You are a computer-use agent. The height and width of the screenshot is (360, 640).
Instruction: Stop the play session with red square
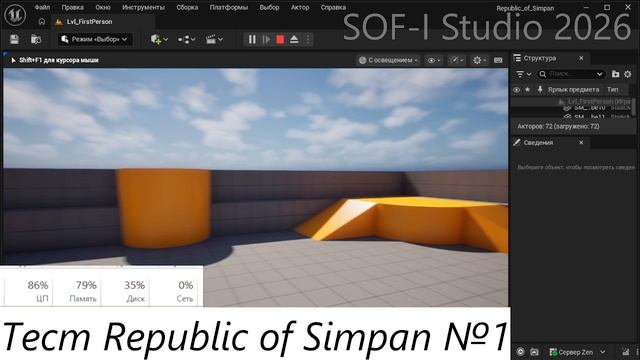[x=280, y=39]
